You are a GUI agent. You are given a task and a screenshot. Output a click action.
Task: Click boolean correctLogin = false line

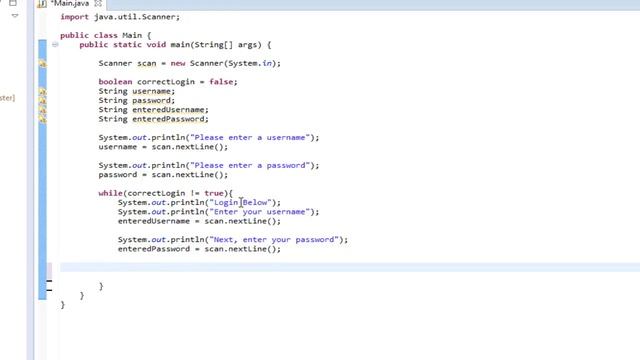[x=168, y=82]
